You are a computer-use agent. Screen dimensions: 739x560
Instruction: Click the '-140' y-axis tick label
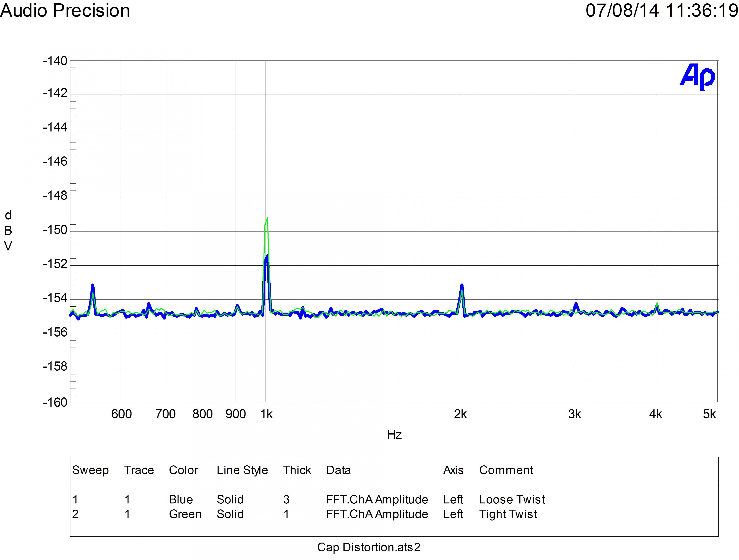pyautogui.click(x=55, y=61)
